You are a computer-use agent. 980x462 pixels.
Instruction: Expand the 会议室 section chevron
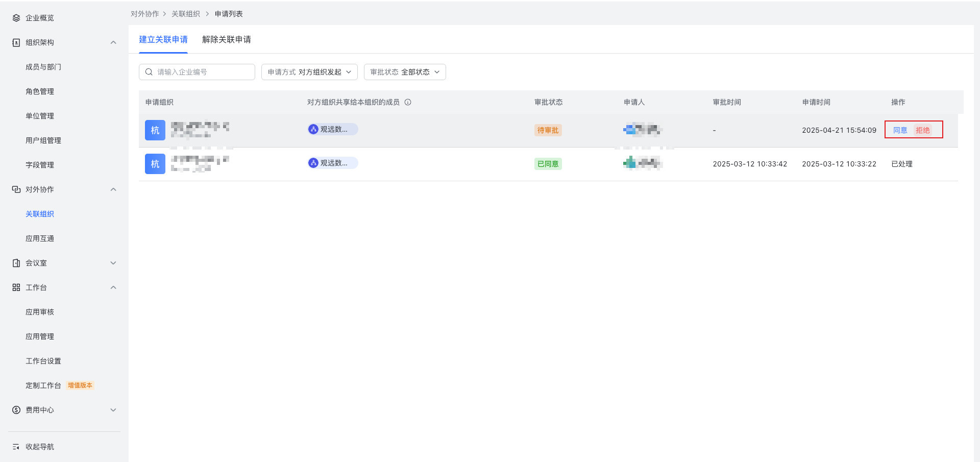pyautogui.click(x=113, y=263)
